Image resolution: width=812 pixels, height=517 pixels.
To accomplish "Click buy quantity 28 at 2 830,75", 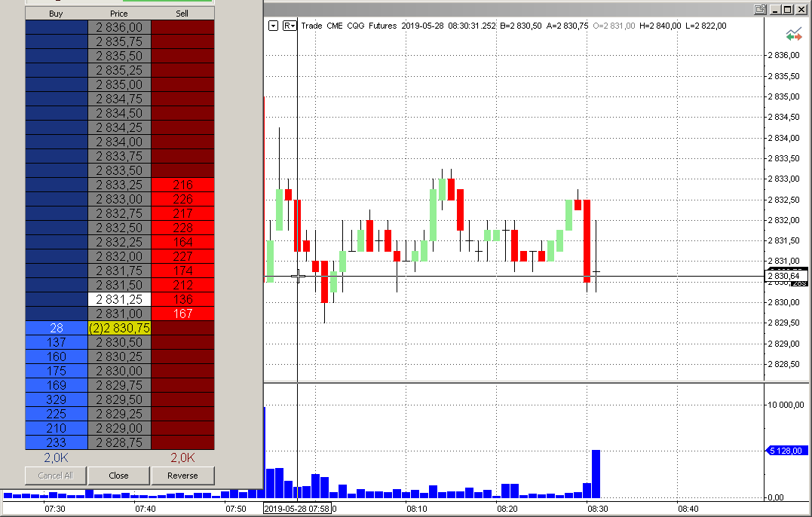I will pyautogui.click(x=57, y=328).
